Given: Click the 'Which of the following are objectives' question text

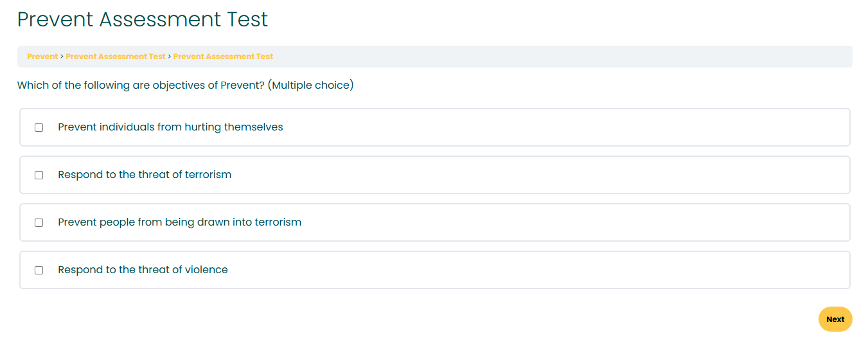Looking at the screenshot, I should 185,85.
